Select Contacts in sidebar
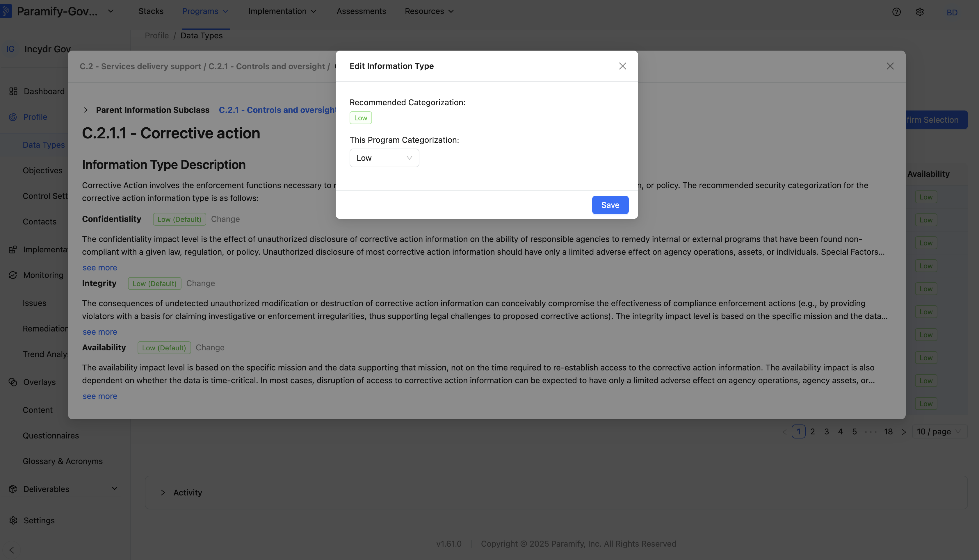Viewport: 979px width, 560px height. pyautogui.click(x=40, y=222)
